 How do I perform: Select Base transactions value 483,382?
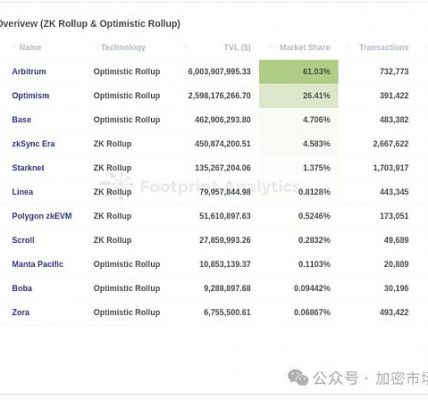394,120
